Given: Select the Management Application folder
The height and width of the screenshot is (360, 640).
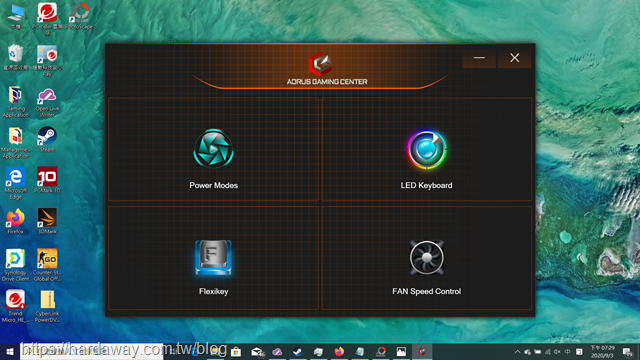Looking at the screenshot, I should pyautogui.click(x=16, y=142).
